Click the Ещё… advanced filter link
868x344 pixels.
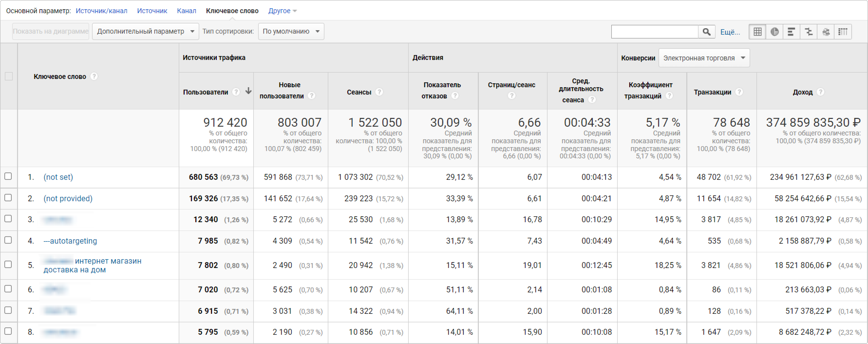[x=730, y=32]
